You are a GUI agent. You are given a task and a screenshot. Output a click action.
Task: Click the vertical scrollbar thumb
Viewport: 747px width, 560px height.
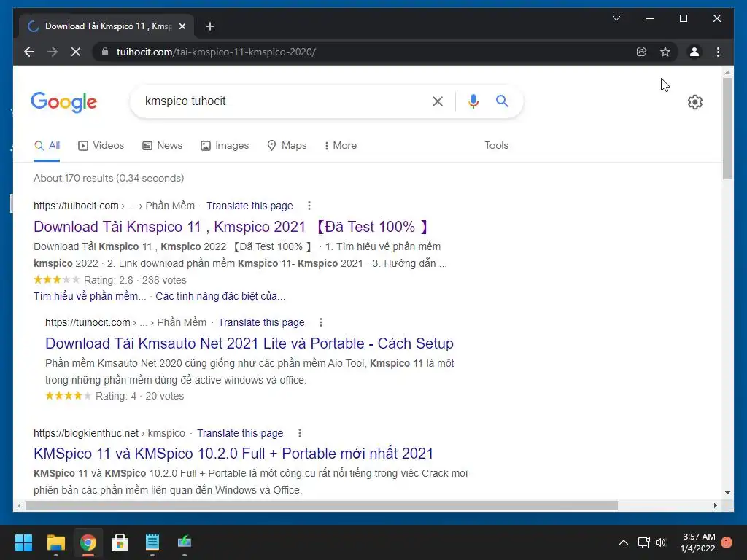[727, 128]
